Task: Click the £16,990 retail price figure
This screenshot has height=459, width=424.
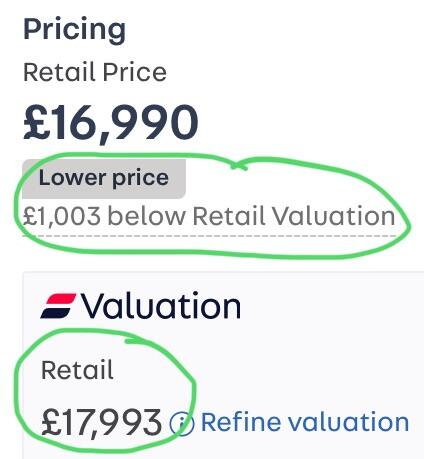Action: pos(111,122)
